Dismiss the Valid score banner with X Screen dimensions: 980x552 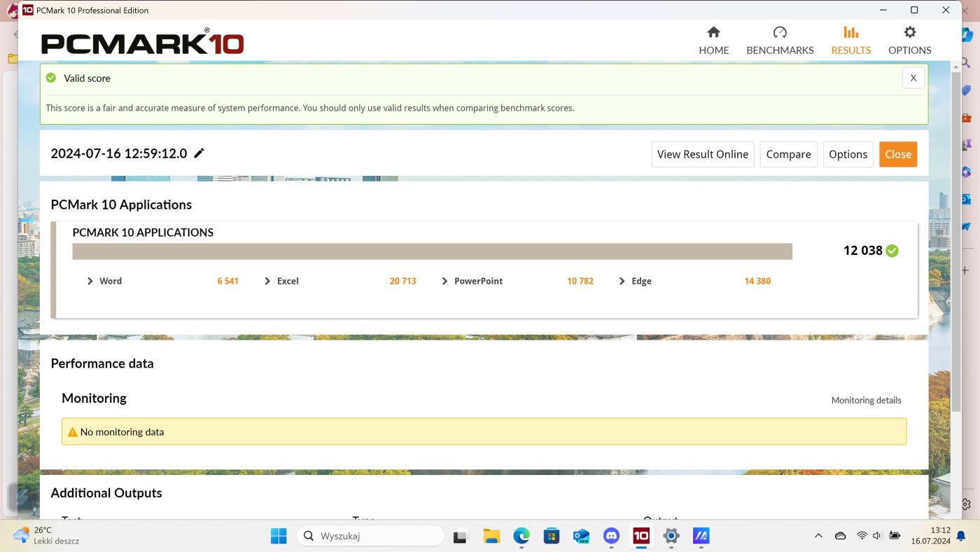(x=913, y=78)
